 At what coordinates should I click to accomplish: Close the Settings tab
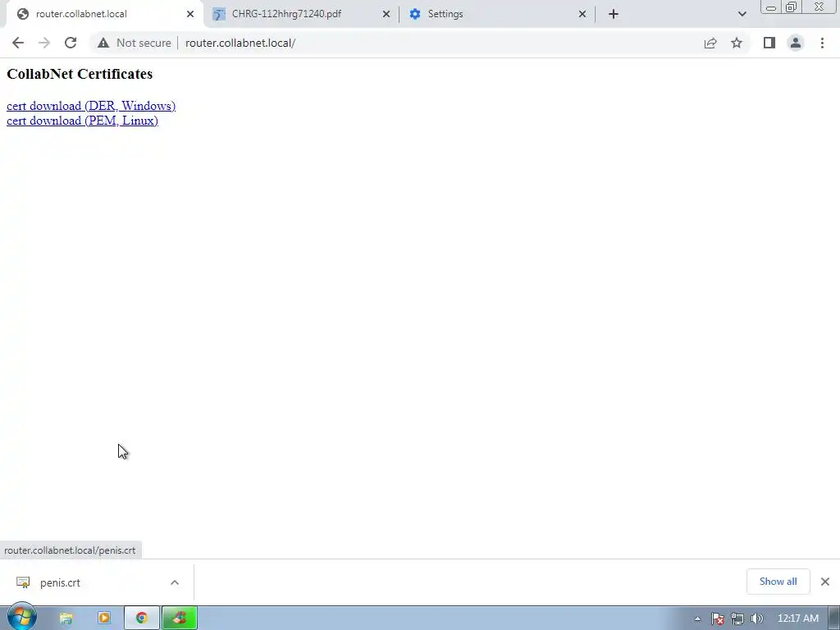click(x=582, y=14)
